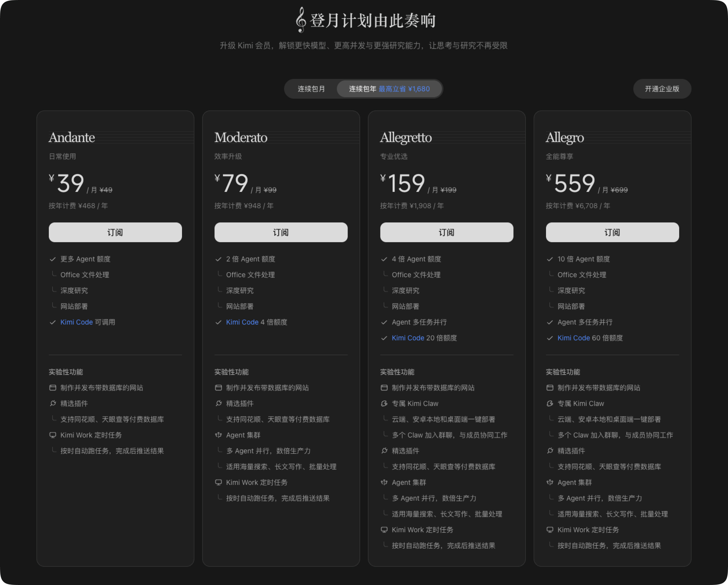This screenshot has height=585, width=728.
Task: Open Kimi Code link in Moderato card
Action: pos(242,322)
